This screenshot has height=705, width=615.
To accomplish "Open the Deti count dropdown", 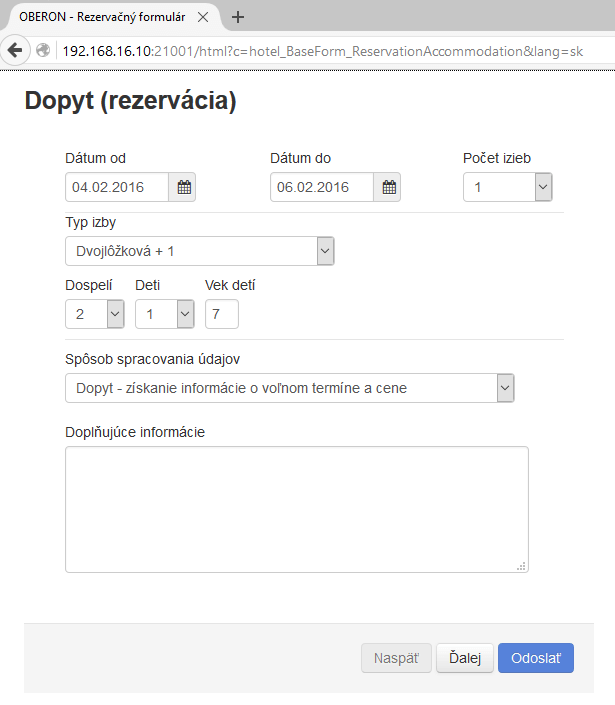I will click(164, 314).
